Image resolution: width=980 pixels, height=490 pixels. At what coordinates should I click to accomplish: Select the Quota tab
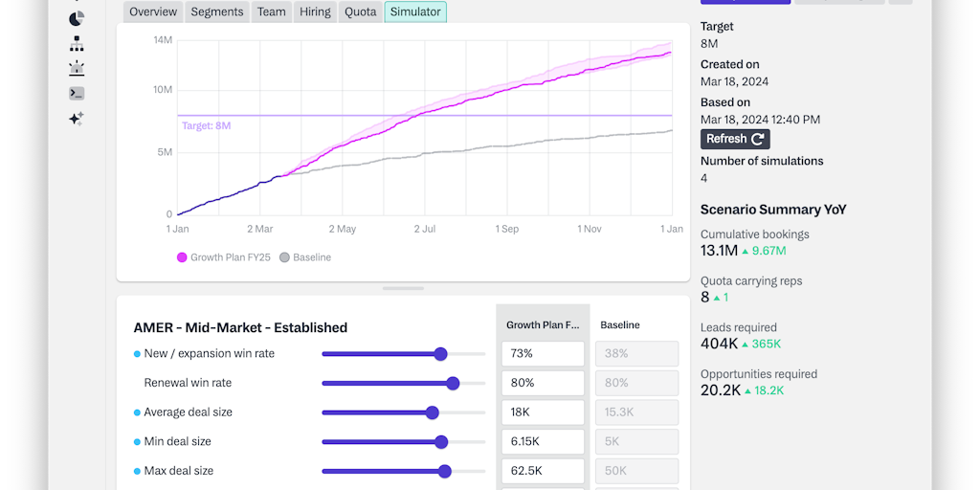[x=361, y=11]
